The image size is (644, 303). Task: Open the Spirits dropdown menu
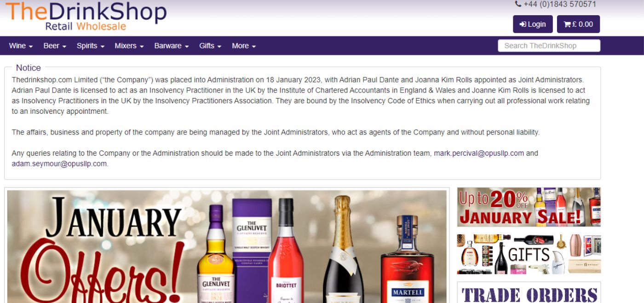91,46
